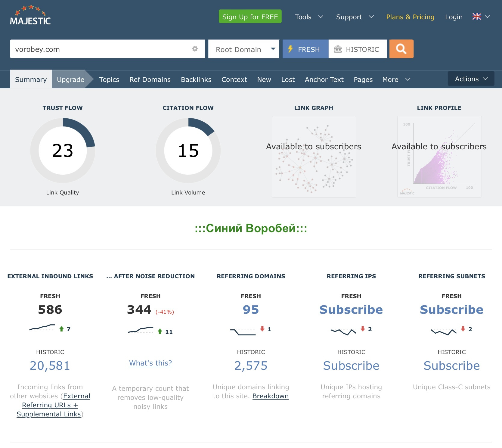Click the Login link
Viewport: 502px width, 448px height.
454,17
